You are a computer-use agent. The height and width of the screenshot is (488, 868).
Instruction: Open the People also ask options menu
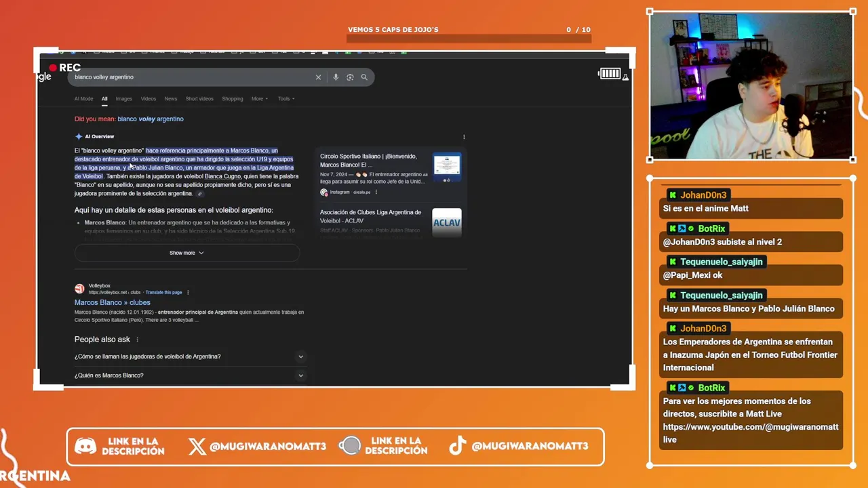point(137,340)
